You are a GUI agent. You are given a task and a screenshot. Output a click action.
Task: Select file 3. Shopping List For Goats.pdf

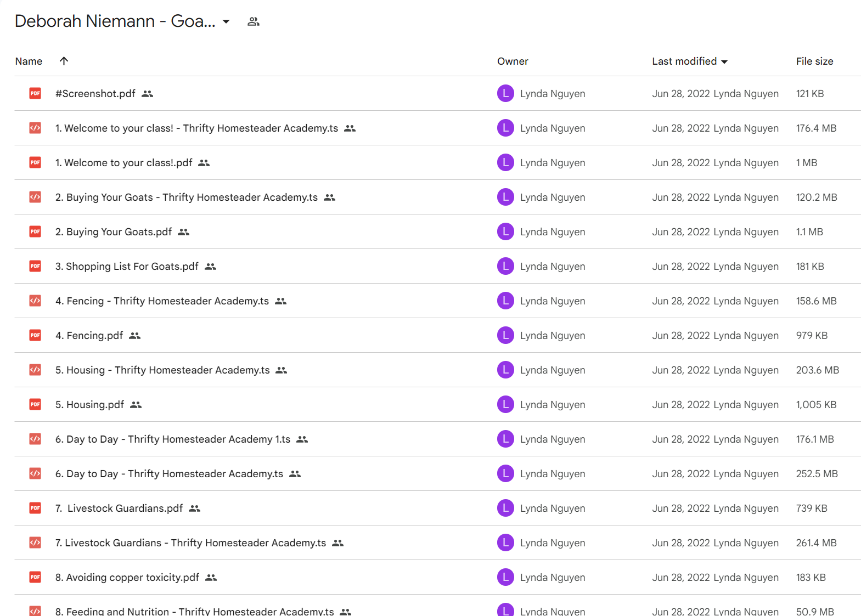[x=127, y=267]
